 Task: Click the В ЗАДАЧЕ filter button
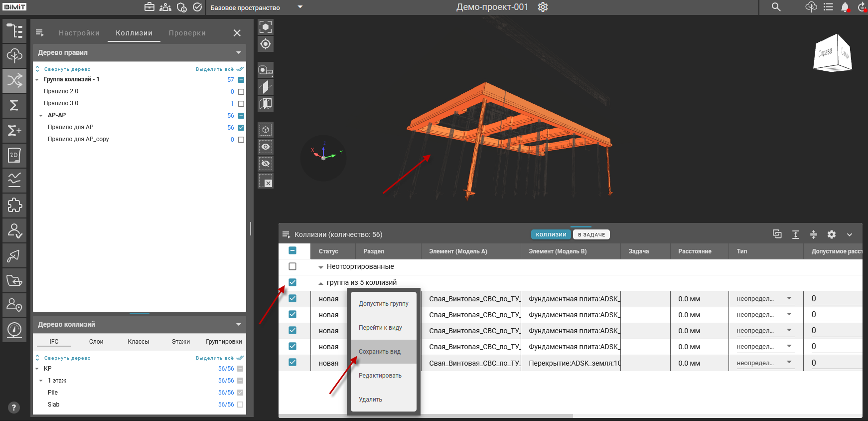tap(591, 234)
